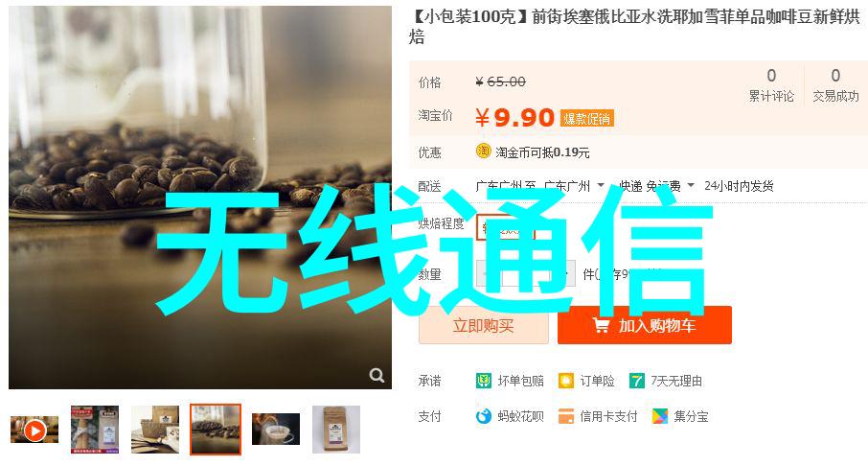The width and height of the screenshot is (868, 466).
Task: Select the pour-over coffee cup thumbnail
Action: [276, 430]
